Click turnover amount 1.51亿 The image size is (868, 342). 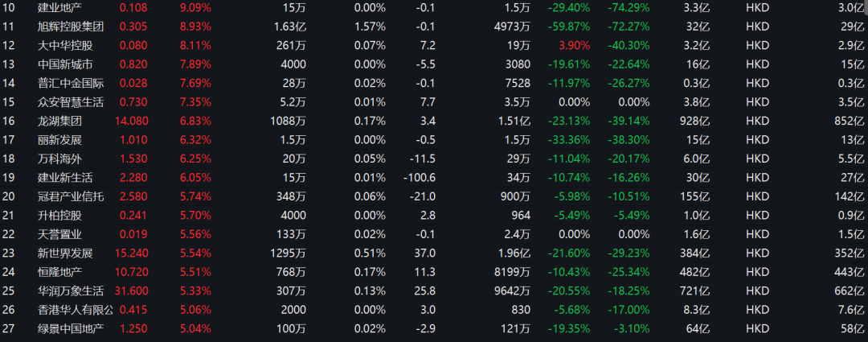[514, 120]
